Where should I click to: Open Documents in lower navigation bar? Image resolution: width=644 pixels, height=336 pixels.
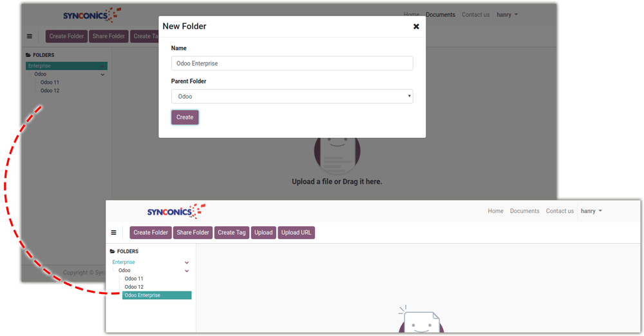pos(524,211)
